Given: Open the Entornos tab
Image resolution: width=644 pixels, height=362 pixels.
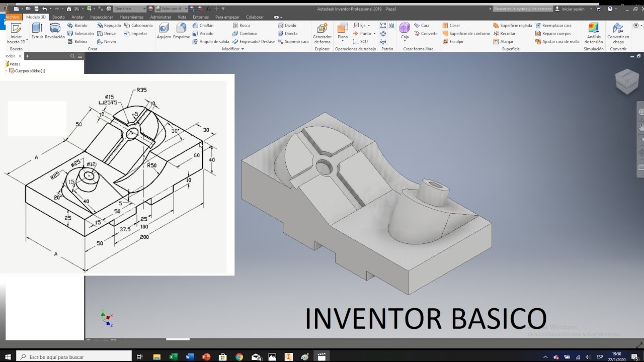Looking at the screenshot, I should (201, 17).
